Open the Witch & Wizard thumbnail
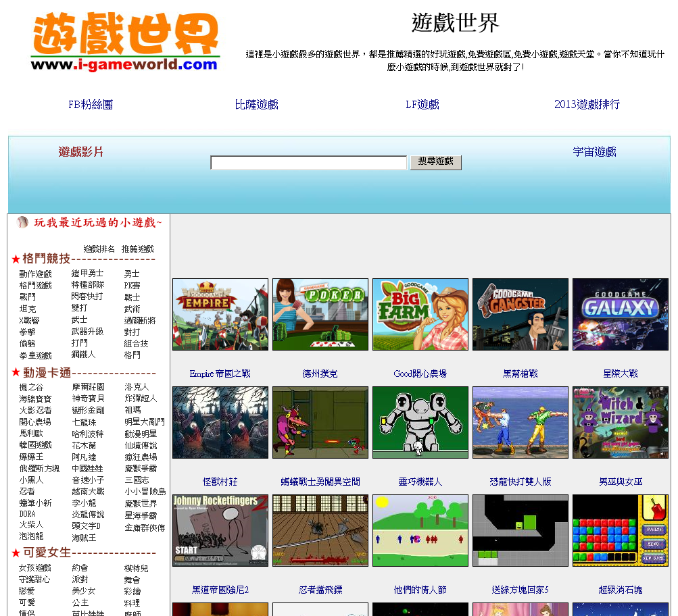The width and height of the screenshot is (678, 616). click(621, 422)
